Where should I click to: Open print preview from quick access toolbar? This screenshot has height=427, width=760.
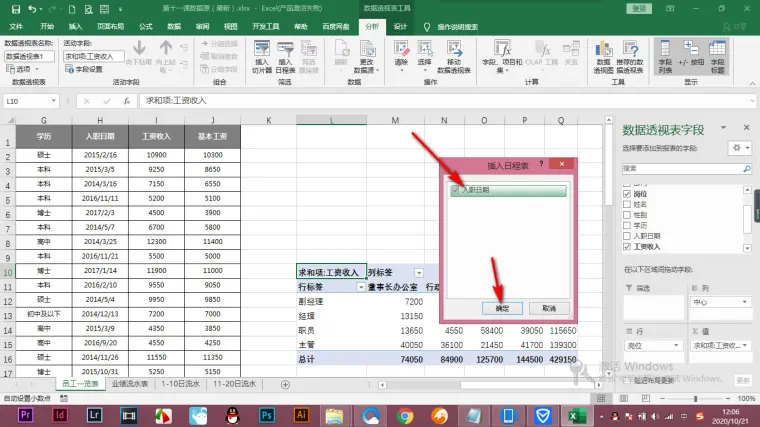[88, 9]
